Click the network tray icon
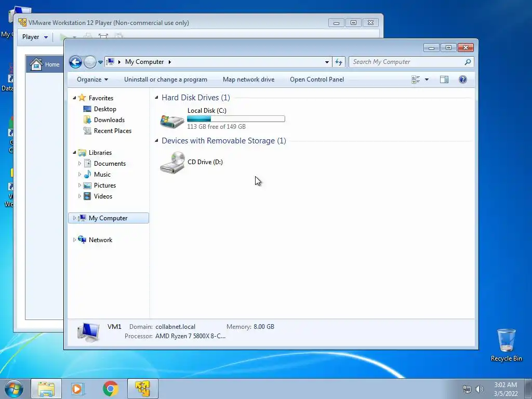The width and height of the screenshot is (532, 399). [467, 389]
